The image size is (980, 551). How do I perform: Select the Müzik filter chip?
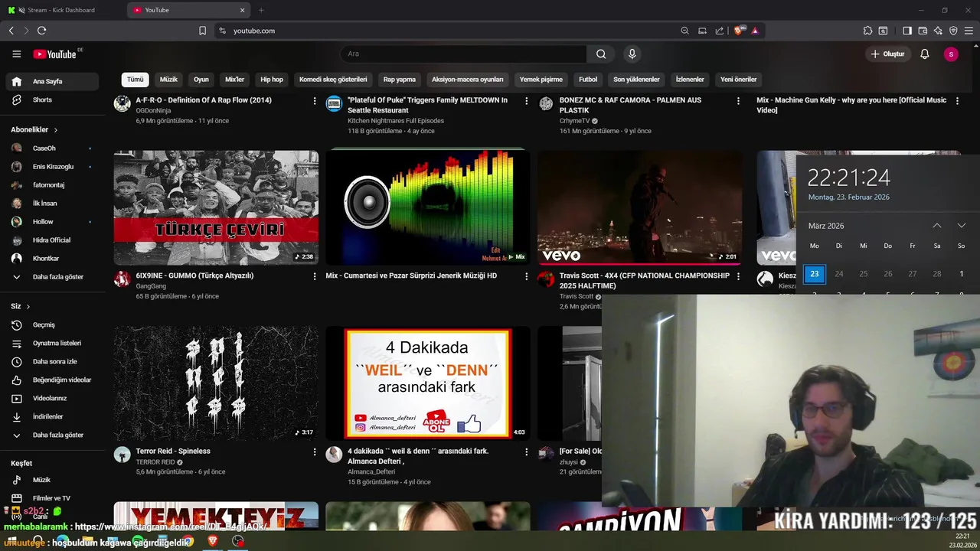[168, 80]
